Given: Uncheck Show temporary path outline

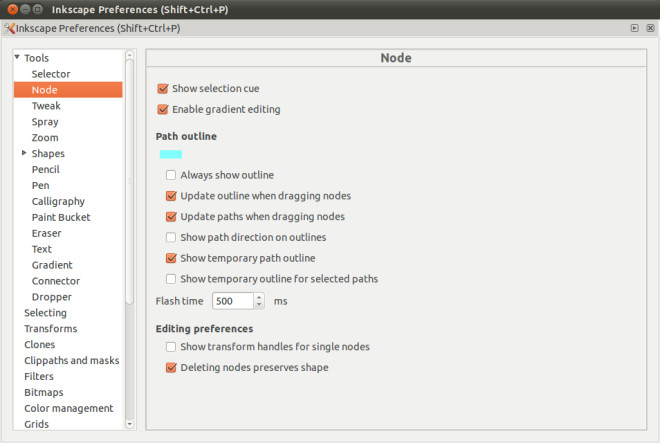Looking at the screenshot, I should (171, 258).
